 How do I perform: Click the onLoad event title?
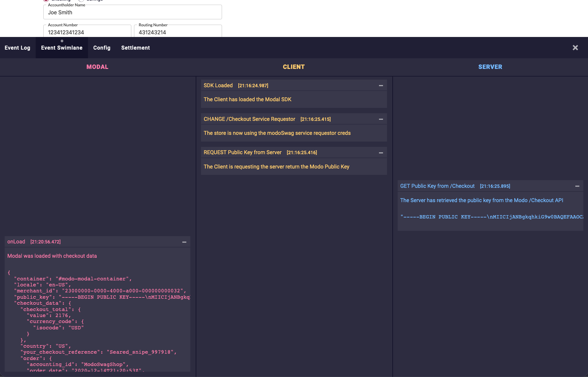click(x=16, y=242)
